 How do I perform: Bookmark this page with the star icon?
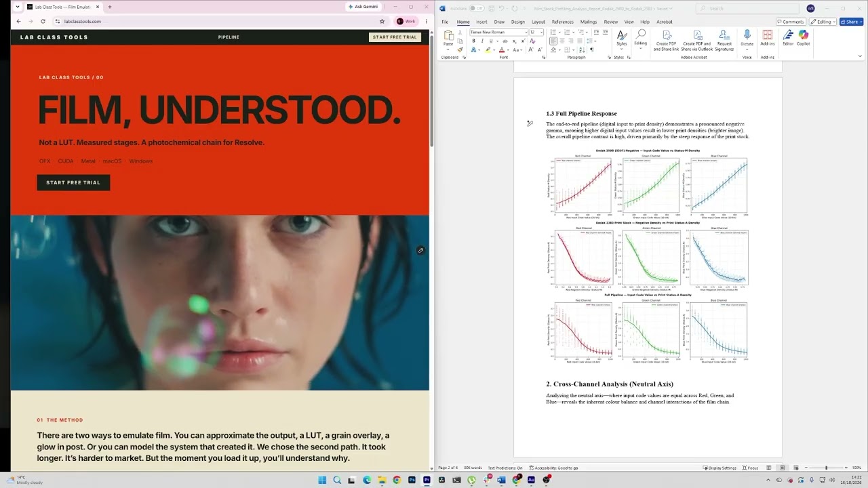[382, 21]
